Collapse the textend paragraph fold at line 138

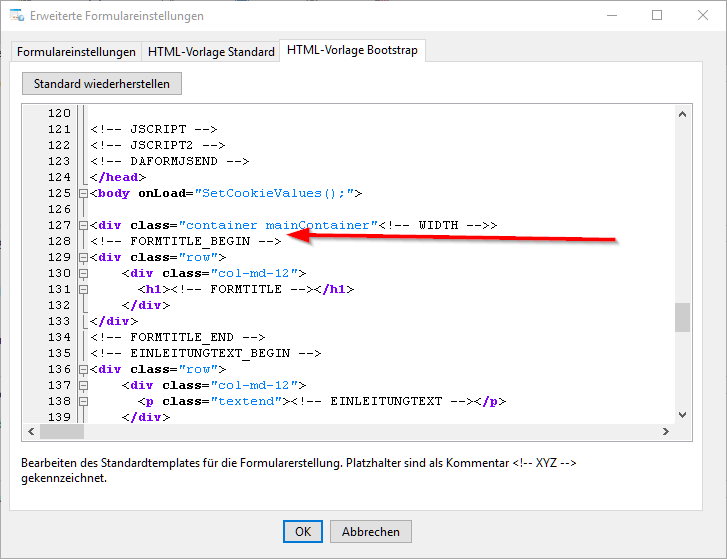(x=83, y=401)
